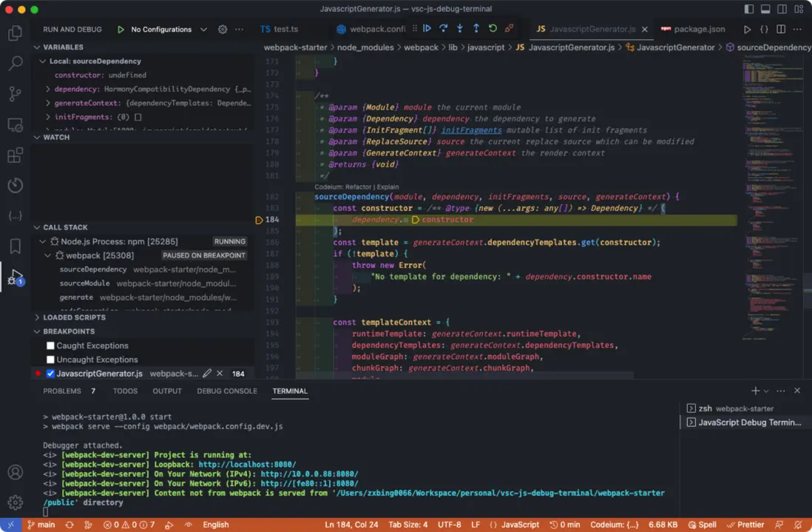This screenshot has width=812, height=532.
Task: Open the Explorer view in activity bar
Action: 15,33
